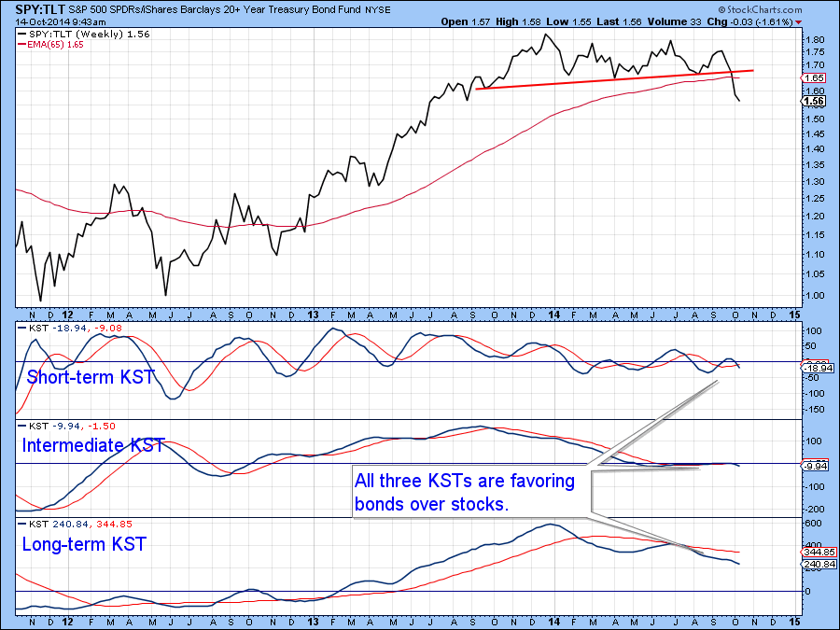
Task: Click the KST -18.94, -9.08 legend
Action: click(x=70, y=328)
